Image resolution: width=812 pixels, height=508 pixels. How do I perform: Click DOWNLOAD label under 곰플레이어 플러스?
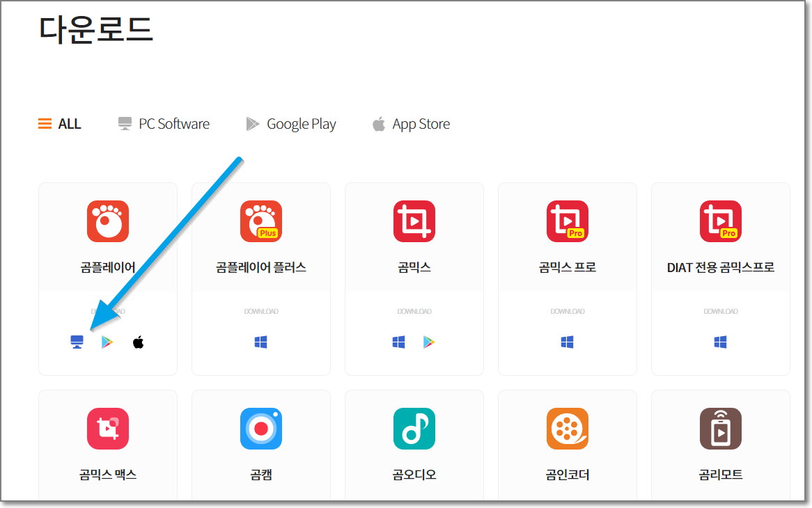(261, 312)
